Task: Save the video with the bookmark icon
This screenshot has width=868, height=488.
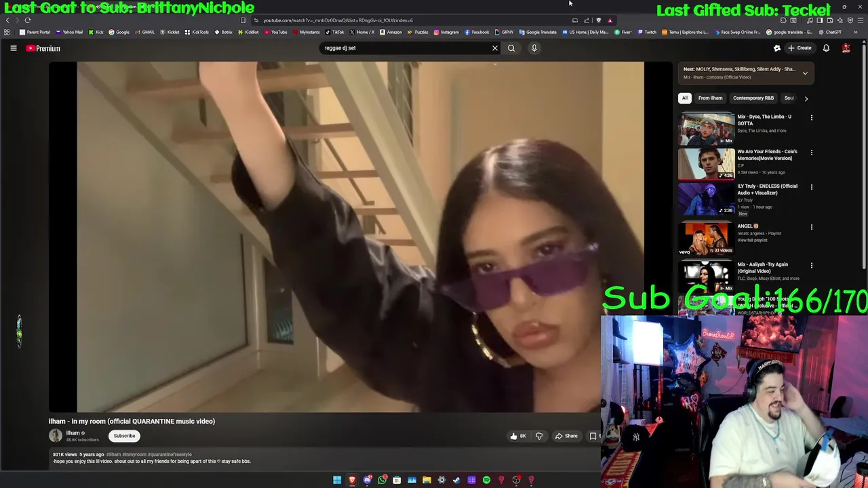Action: pos(593,436)
